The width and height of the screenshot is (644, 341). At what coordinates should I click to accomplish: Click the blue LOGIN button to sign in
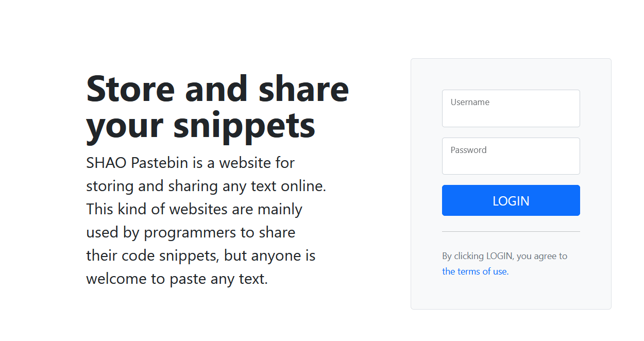tap(511, 200)
